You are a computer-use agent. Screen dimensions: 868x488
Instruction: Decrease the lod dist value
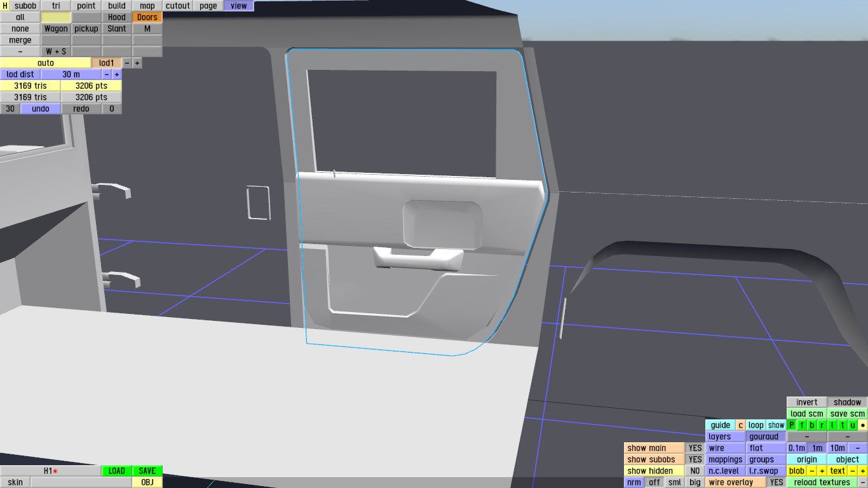(x=107, y=74)
